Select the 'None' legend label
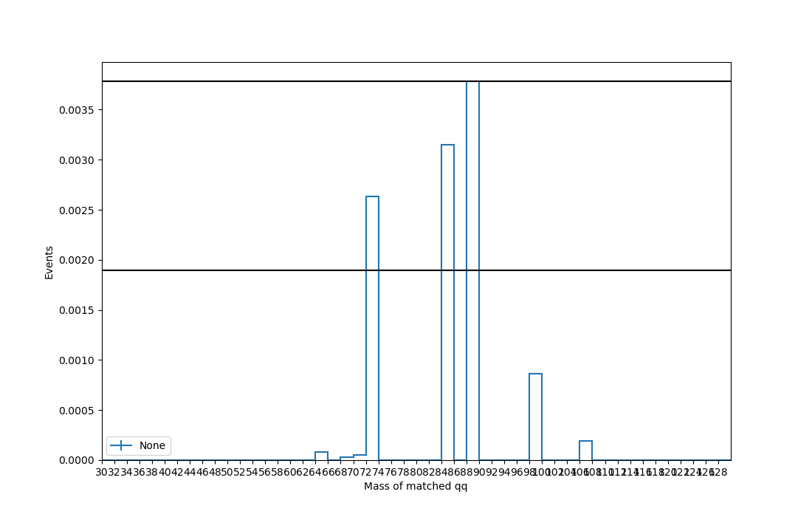This screenshot has height=517, width=812. [152, 445]
